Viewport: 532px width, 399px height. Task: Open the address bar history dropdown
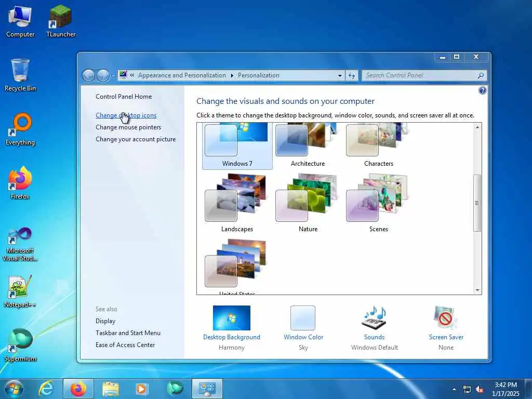point(340,76)
